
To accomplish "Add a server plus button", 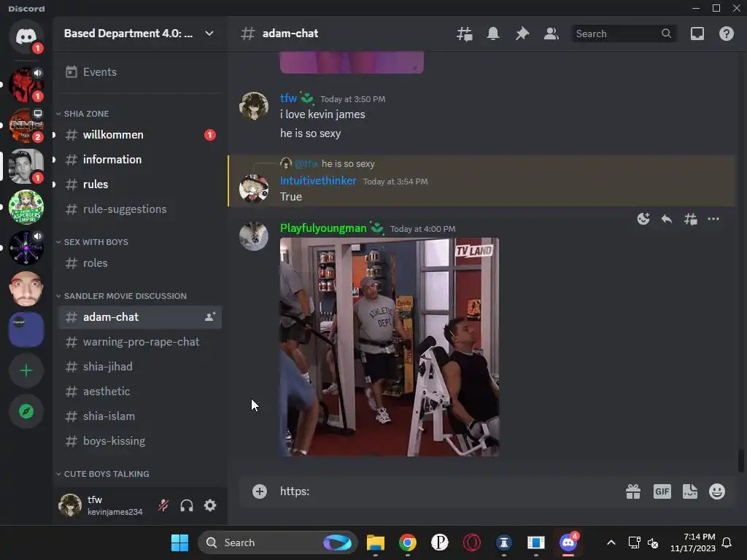I will (26, 370).
